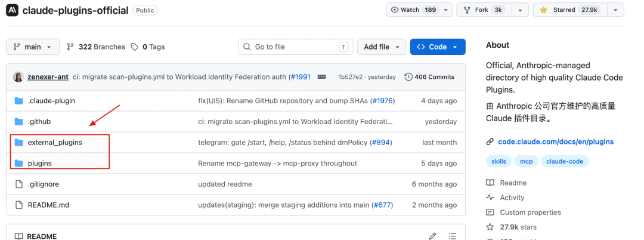Open the main branch selector

pos(33,47)
